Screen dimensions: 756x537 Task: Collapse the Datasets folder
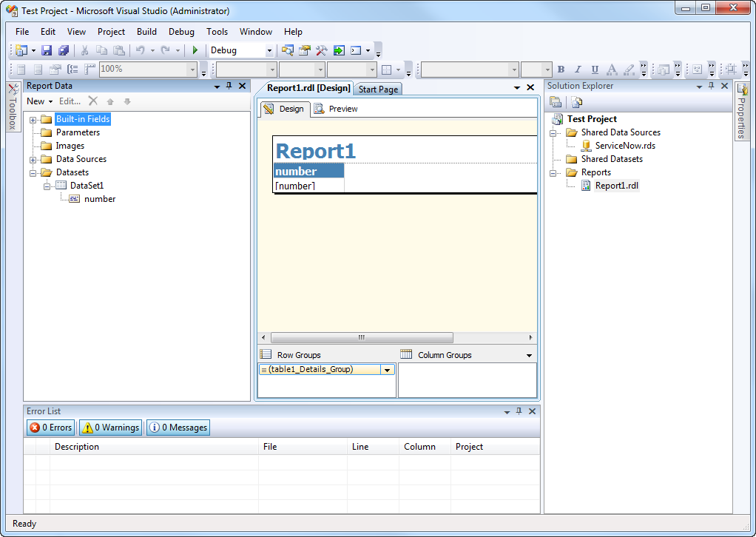[33, 173]
